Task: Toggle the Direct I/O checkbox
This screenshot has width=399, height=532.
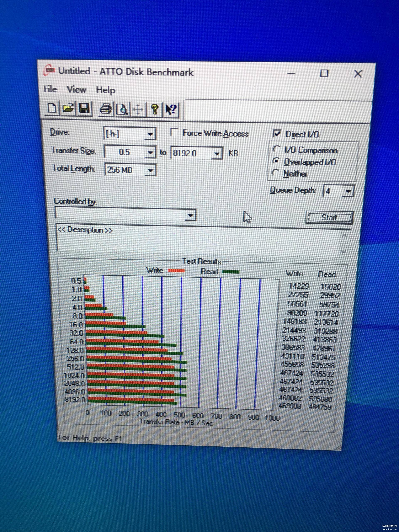Action: (277, 133)
